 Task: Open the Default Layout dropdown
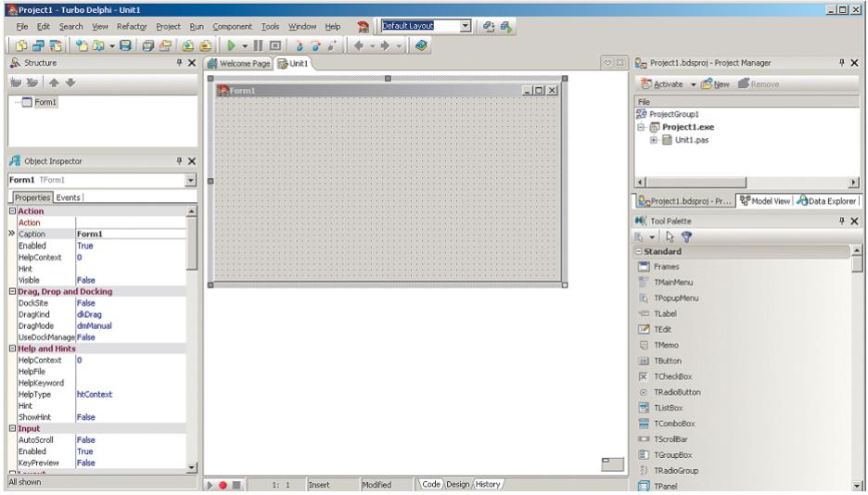[x=465, y=25]
